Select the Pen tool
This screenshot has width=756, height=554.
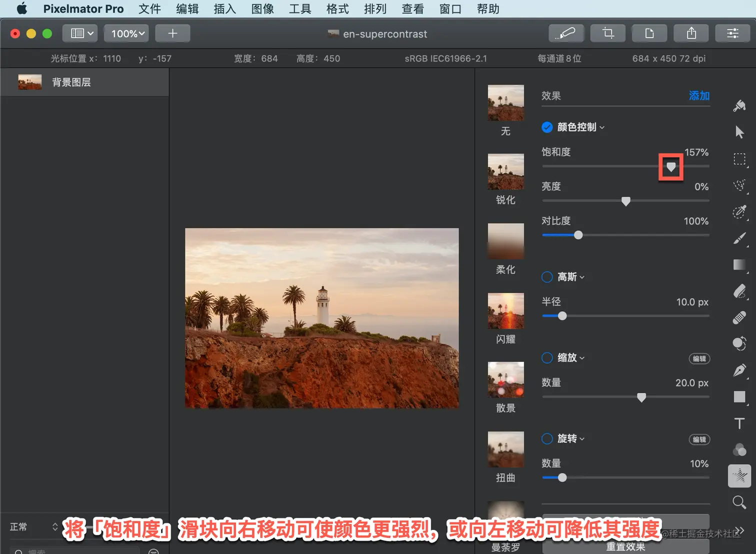[739, 370]
